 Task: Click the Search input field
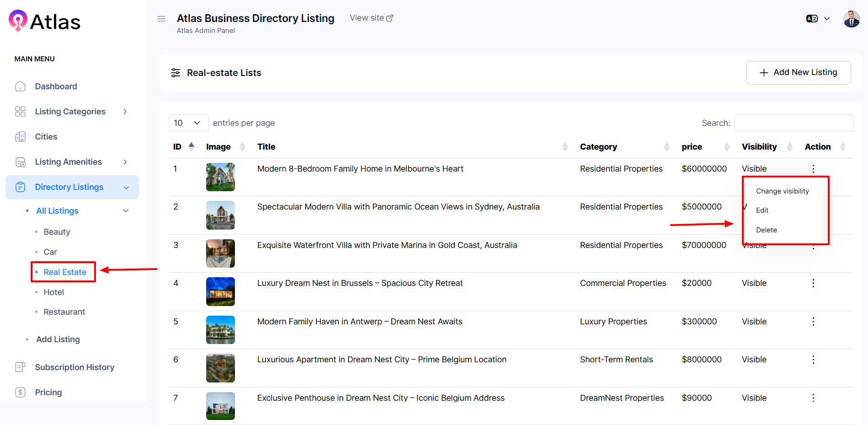[793, 123]
